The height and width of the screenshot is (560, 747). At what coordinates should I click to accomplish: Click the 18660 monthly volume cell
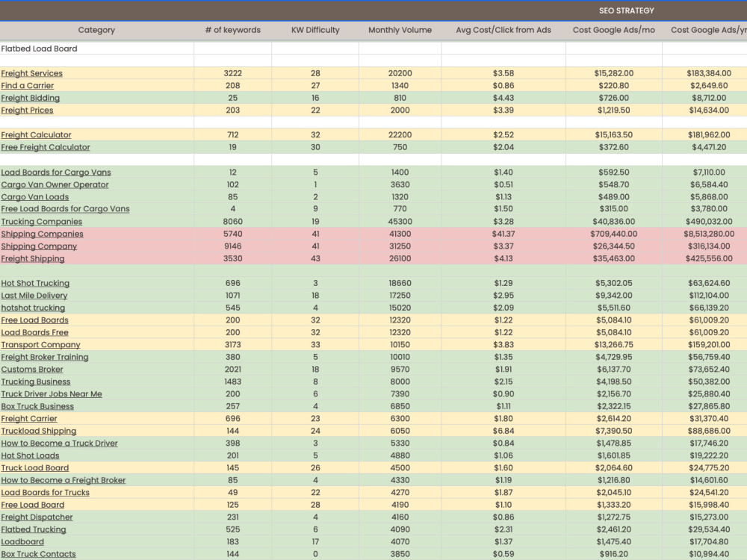[400, 283]
